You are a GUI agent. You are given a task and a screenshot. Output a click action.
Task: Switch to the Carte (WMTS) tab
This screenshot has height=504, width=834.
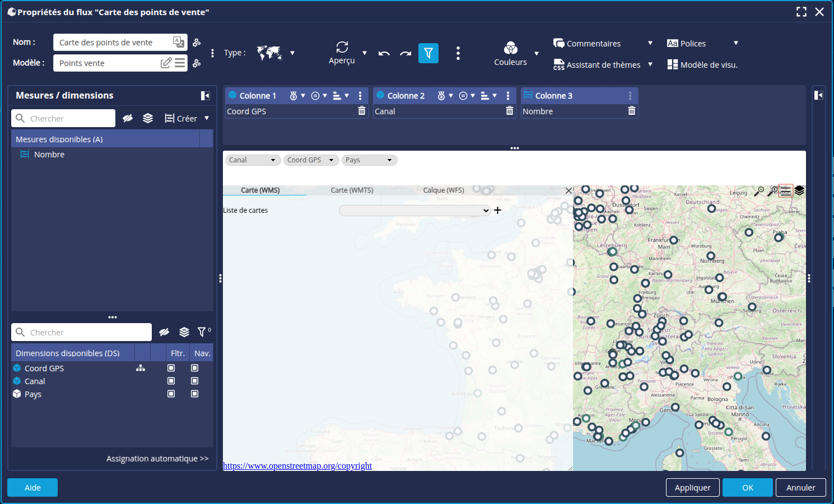click(x=352, y=190)
